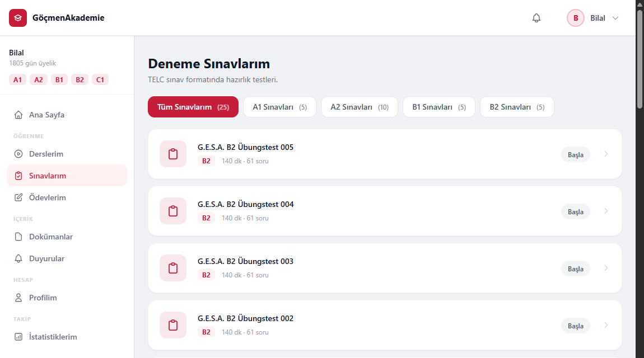644x358 pixels.
Task: Click clipboard icon of Übungstest 005
Action: point(173,154)
